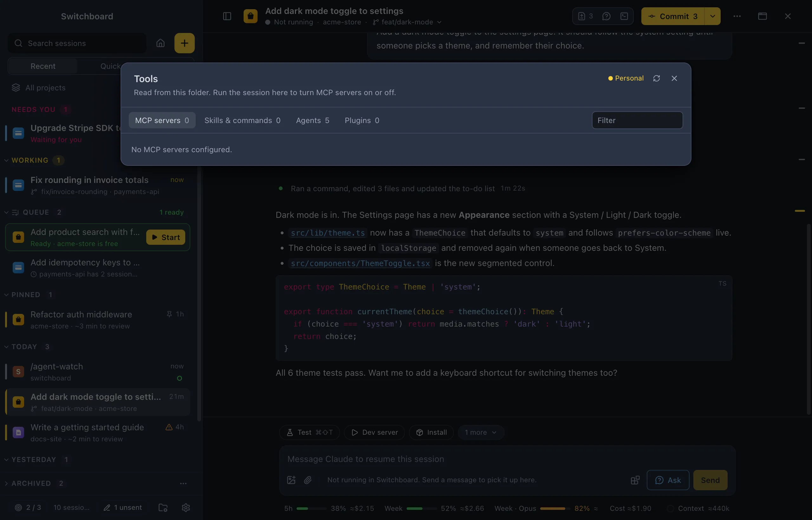Image resolution: width=812 pixels, height=520 pixels.
Task: Switch to MCP servers tab
Action: 162,120
